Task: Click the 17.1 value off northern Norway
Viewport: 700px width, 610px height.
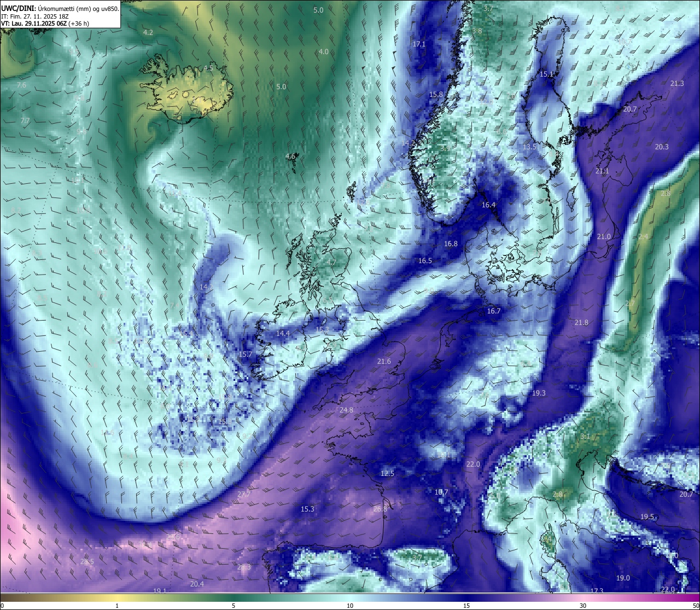Action: click(419, 44)
